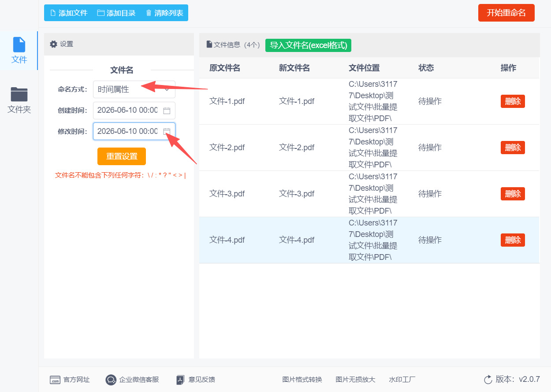Import file names via excel button
The height and width of the screenshot is (392, 551).
(309, 45)
